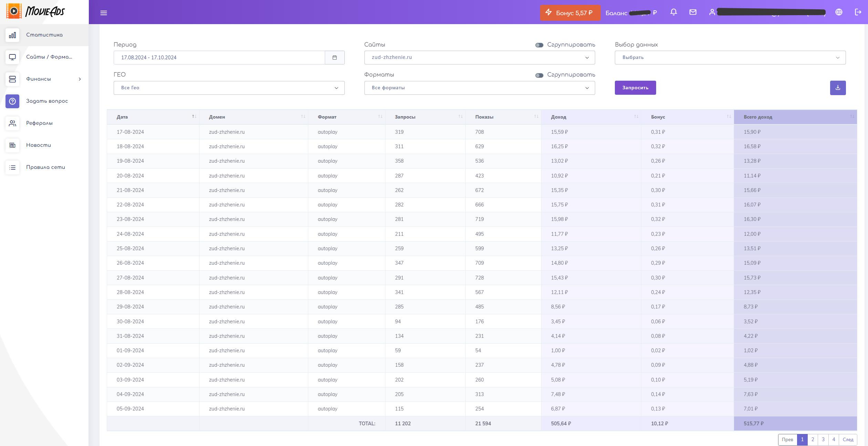This screenshot has width=868, height=446.
Task: Click total Запросы value 11 202
Action: tap(403, 424)
